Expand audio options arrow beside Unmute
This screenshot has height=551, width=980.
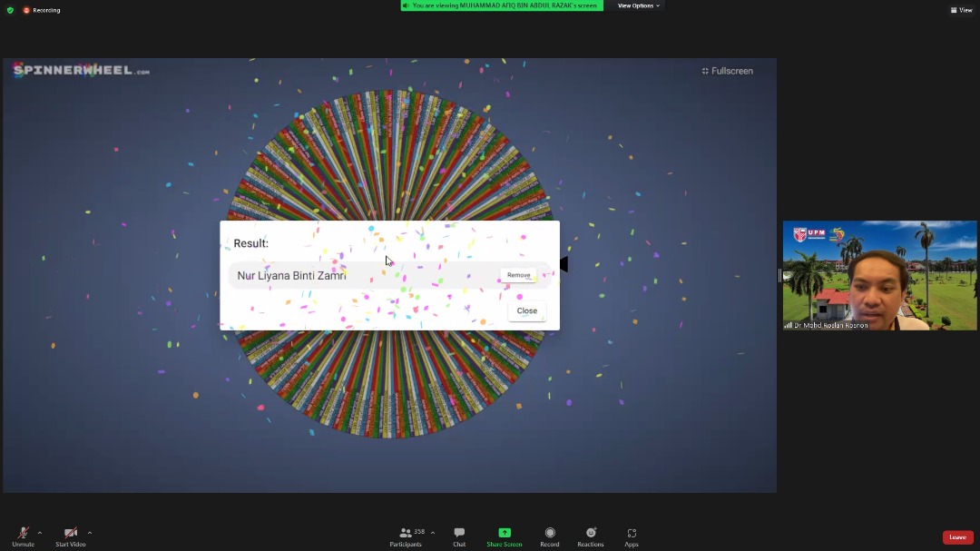pos(40,533)
